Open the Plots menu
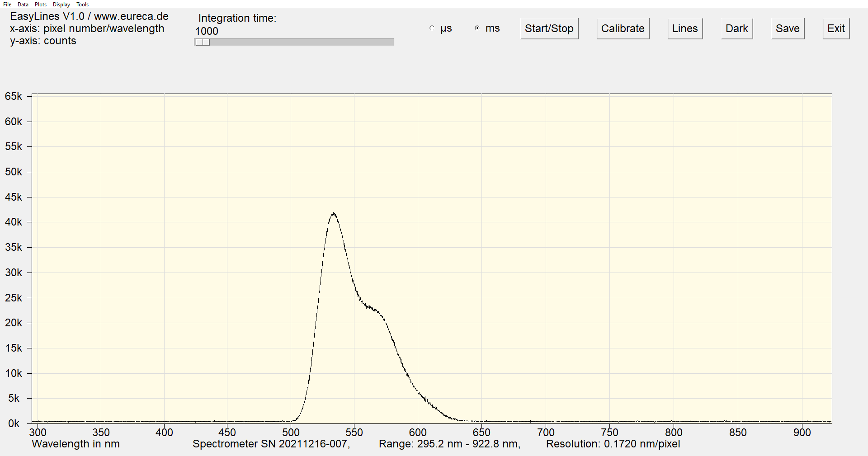 [x=41, y=4]
